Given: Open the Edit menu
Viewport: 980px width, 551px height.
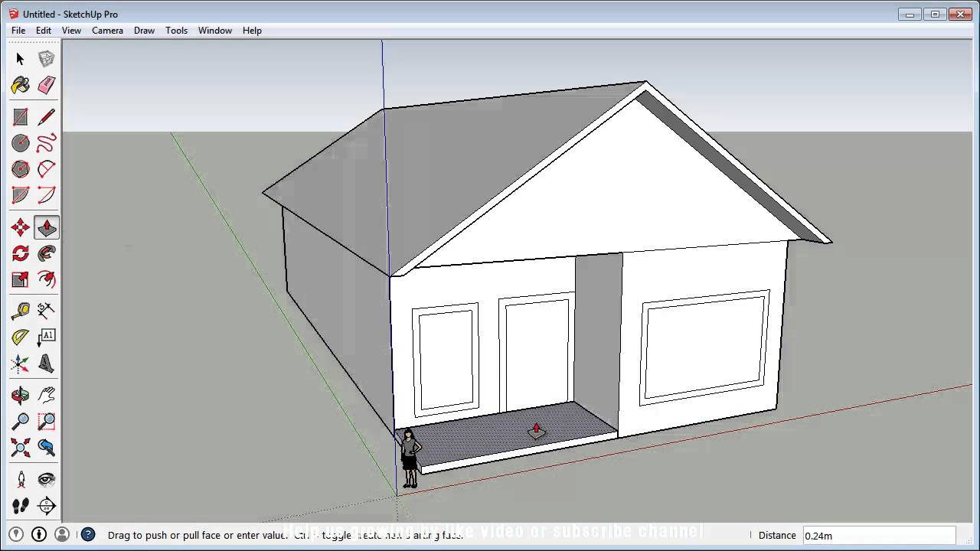Looking at the screenshot, I should point(44,31).
